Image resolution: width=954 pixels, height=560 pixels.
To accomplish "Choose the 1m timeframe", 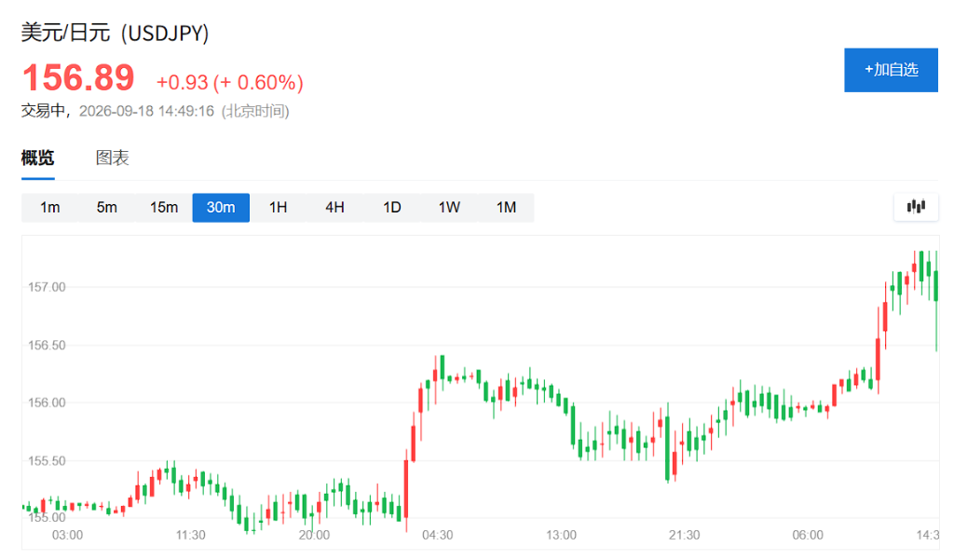I will click(x=50, y=208).
